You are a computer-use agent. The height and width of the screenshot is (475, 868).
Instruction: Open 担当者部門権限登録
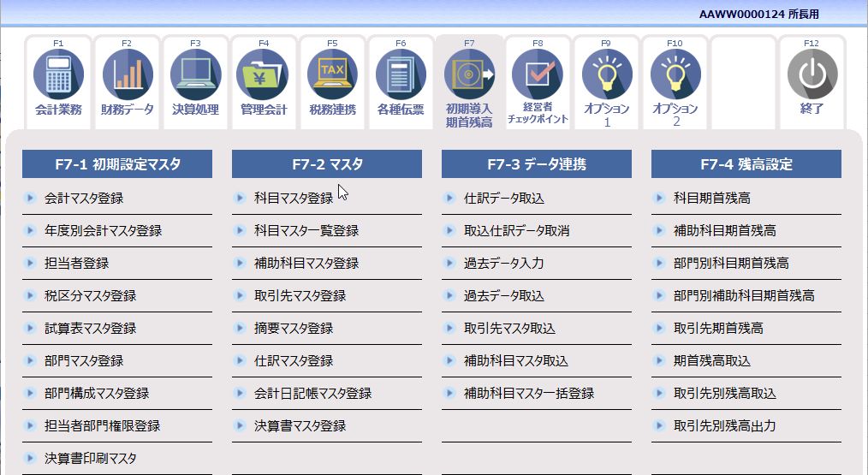pyautogui.click(x=103, y=425)
